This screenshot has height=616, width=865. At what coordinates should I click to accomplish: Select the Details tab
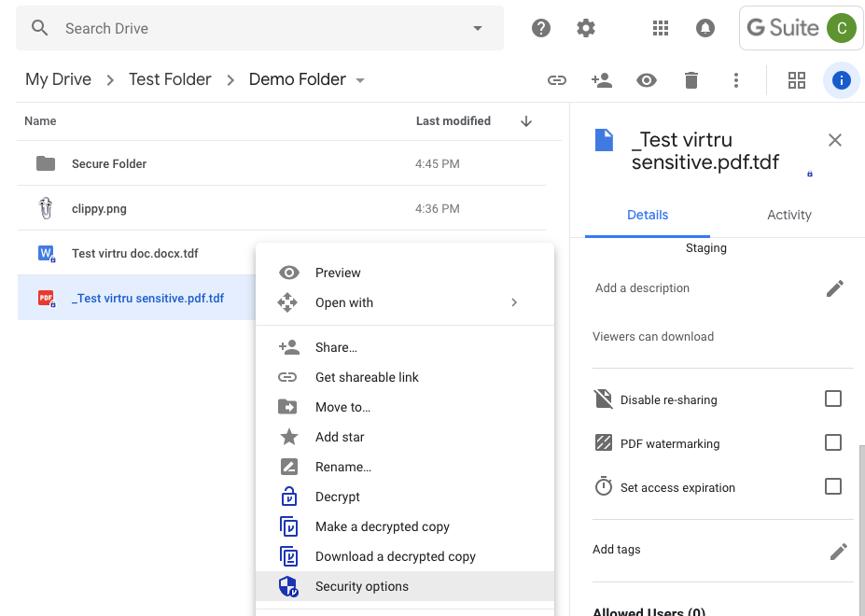click(x=647, y=215)
